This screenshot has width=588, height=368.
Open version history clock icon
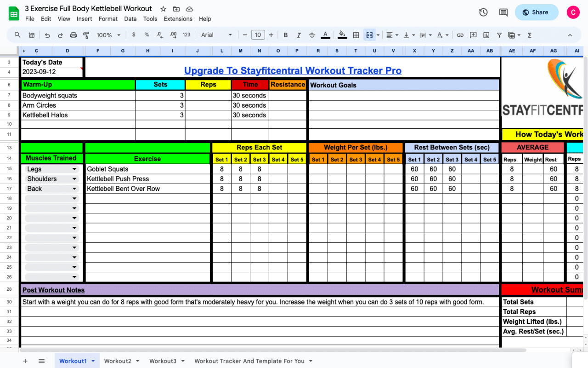tap(483, 12)
